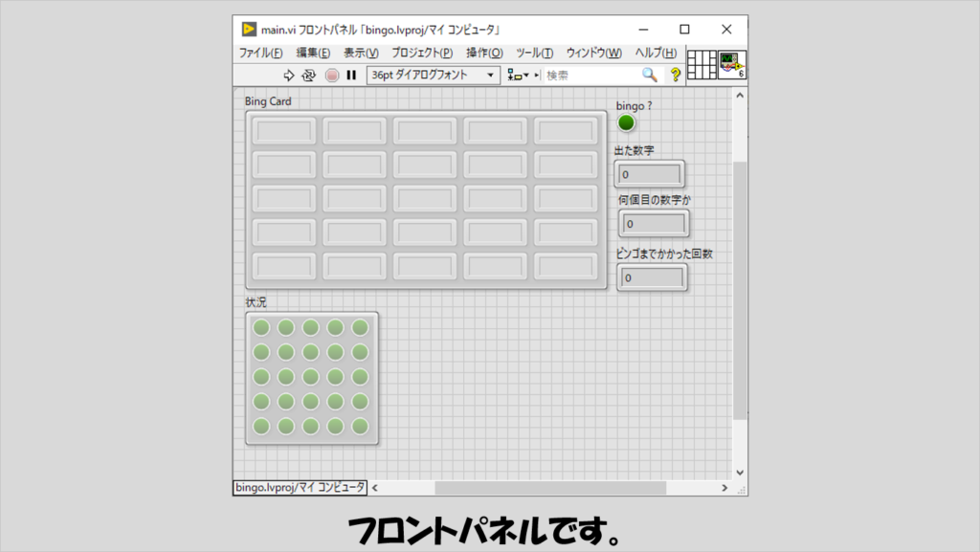Open the align objects dropdown

pos(518,75)
